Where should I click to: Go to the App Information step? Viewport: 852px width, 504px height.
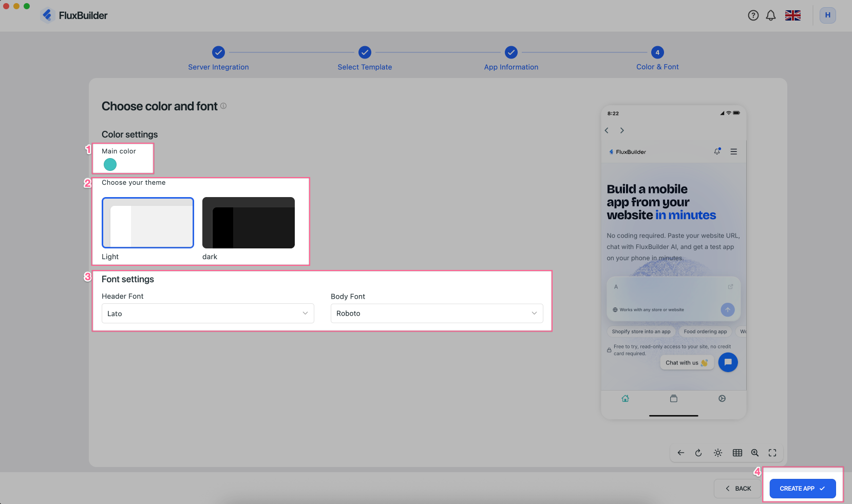pyautogui.click(x=511, y=59)
